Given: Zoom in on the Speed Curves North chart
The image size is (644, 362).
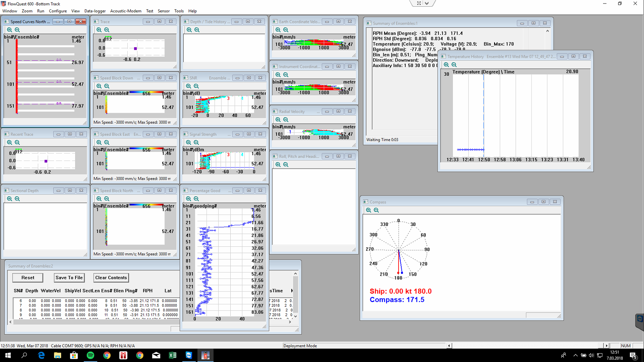Looking at the screenshot, I should click(x=10, y=30).
